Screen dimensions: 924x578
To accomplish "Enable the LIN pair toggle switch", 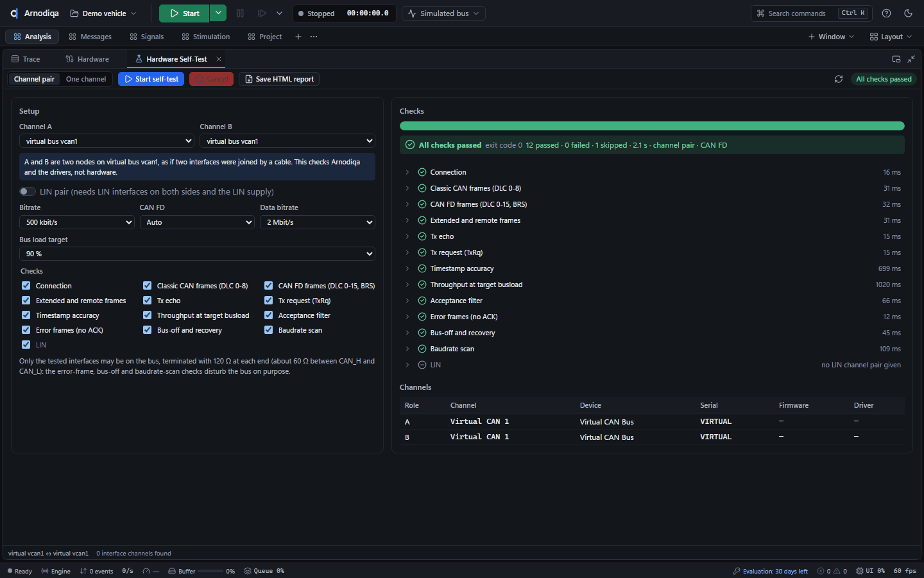I will [x=28, y=191].
